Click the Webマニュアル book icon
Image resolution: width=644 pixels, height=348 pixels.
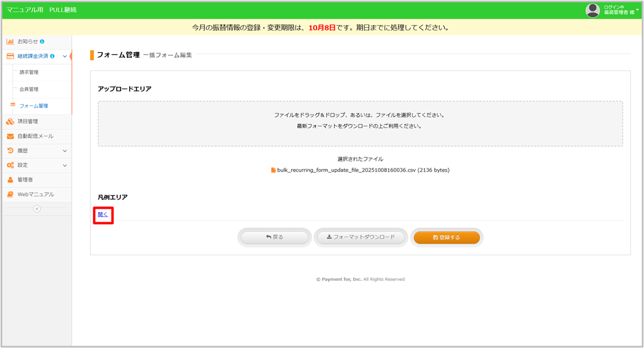(x=10, y=194)
